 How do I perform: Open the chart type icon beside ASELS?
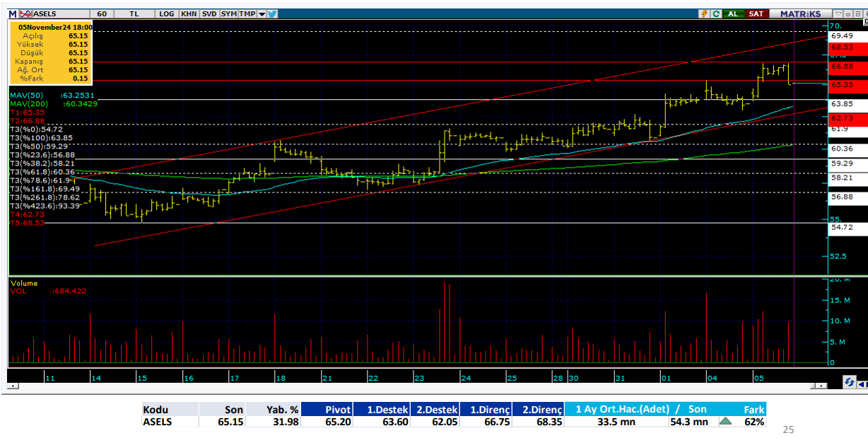point(25,13)
